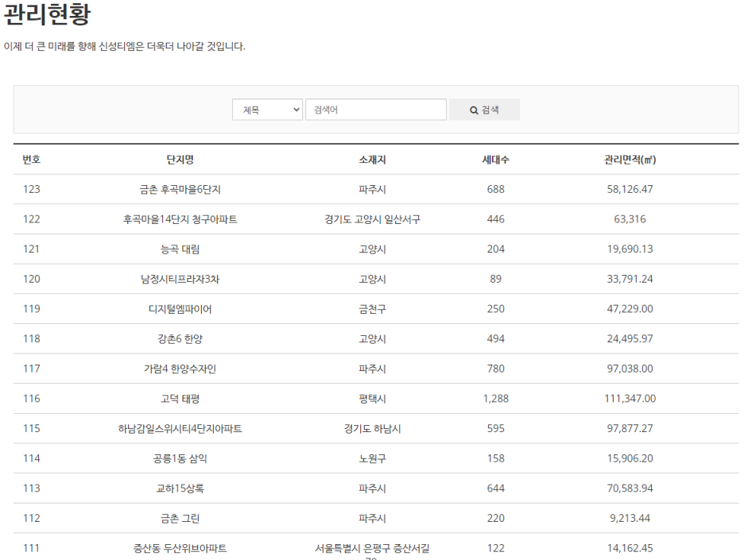This screenshot has height=560, width=744.
Task: Click location 평택시
Action: coord(372,398)
